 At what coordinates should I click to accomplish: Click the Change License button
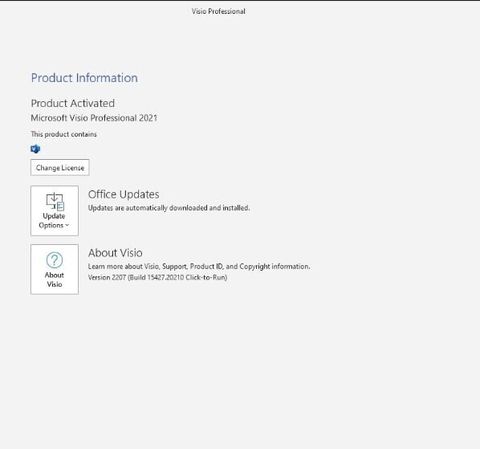click(x=60, y=168)
